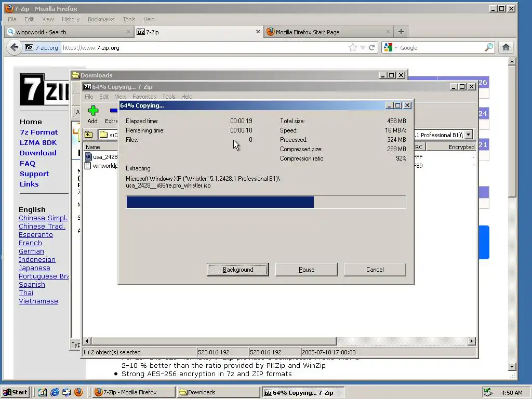Open Tools menu in 7-Zip File Manager
The image size is (532, 399).
(x=169, y=97)
